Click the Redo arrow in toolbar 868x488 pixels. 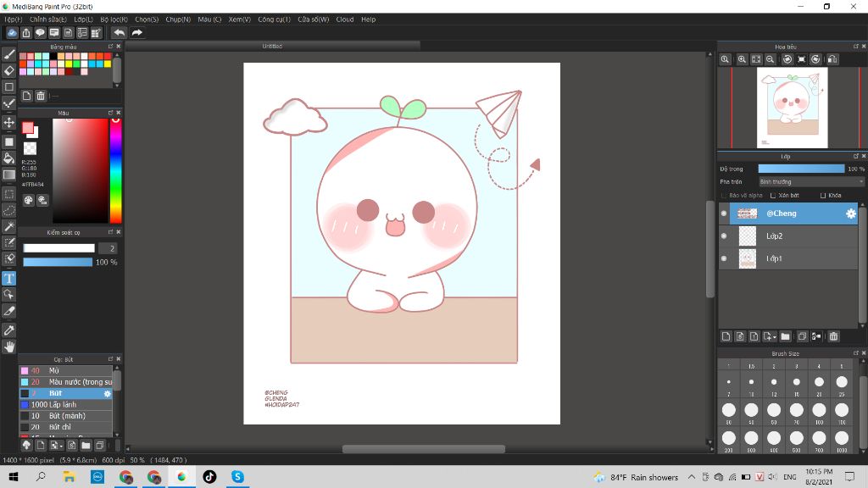tap(136, 33)
